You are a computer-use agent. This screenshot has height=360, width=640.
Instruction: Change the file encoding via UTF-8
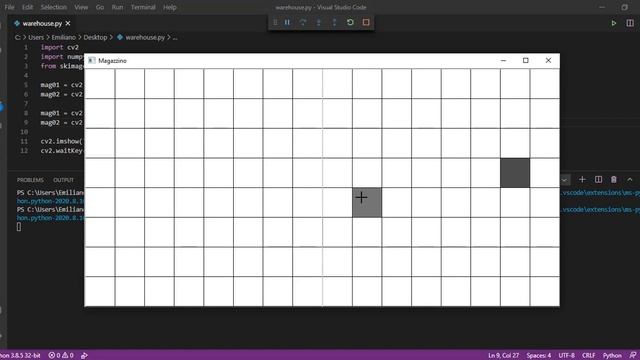pyautogui.click(x=567, y=356)
